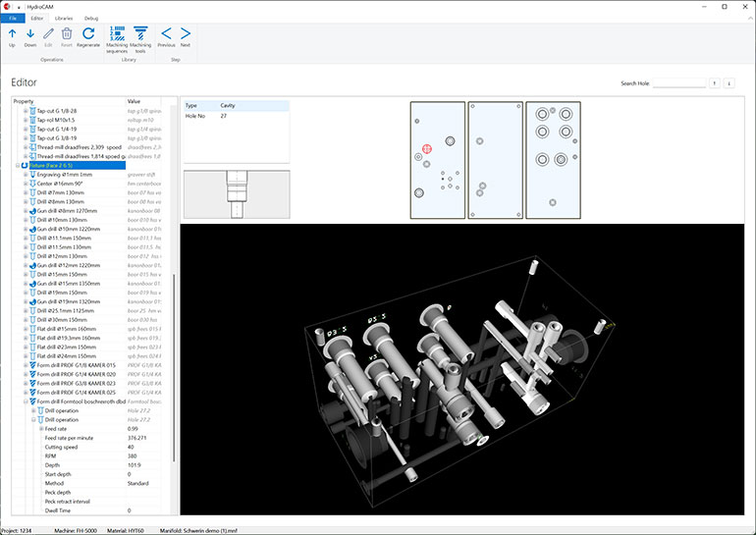Click Machine: FH-5000 in status bar

tap(76, 530)
